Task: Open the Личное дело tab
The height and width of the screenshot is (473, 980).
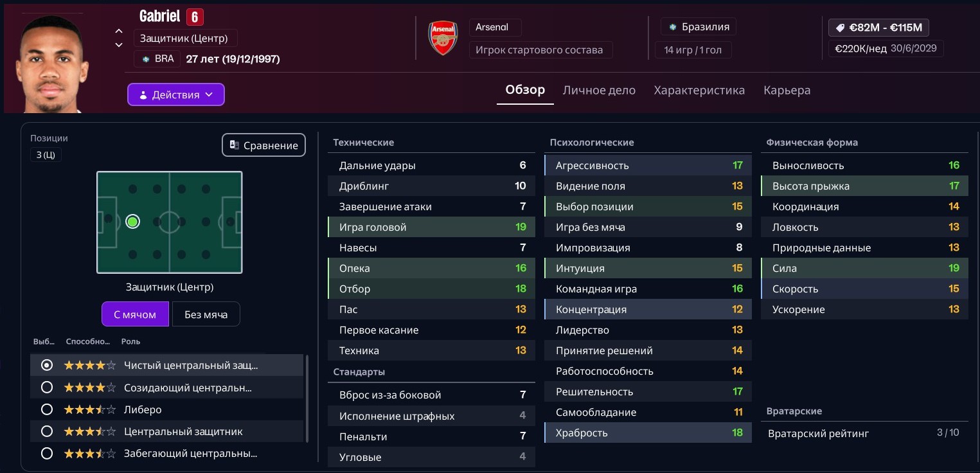Action: click(599, 91)
